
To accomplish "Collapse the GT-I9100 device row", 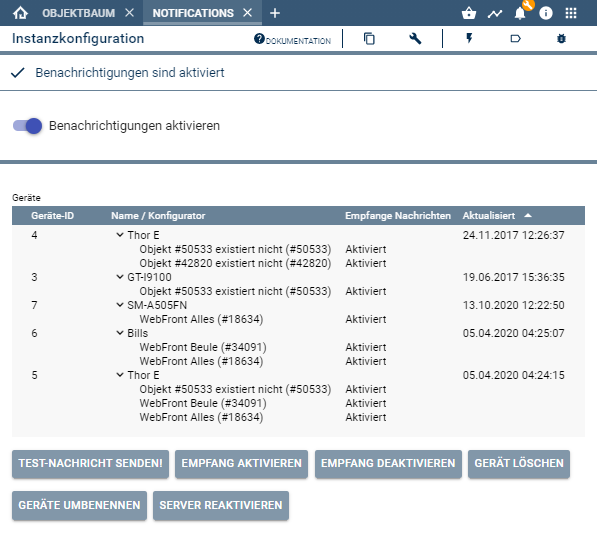I will [x=120, y=277].
